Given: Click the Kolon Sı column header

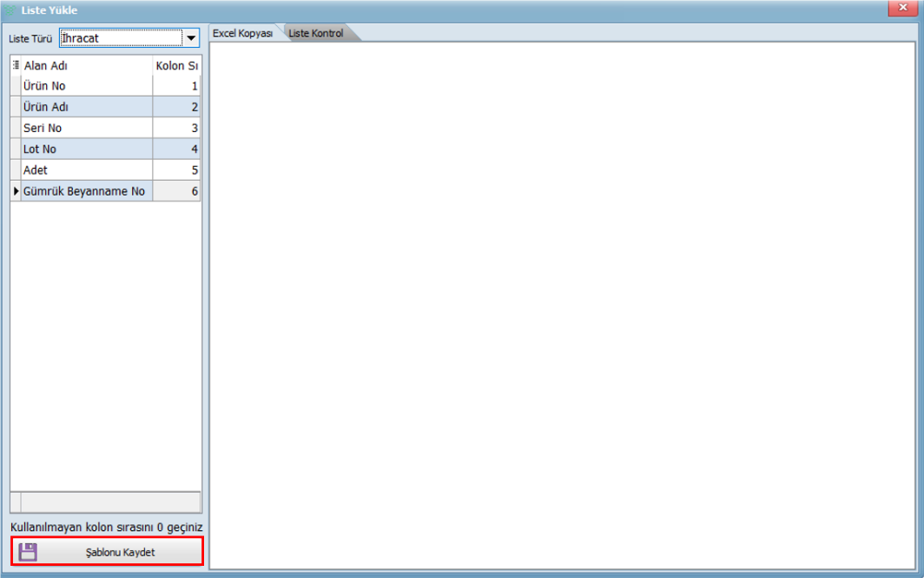Looking at the screenshot, I should click(176, 65).
